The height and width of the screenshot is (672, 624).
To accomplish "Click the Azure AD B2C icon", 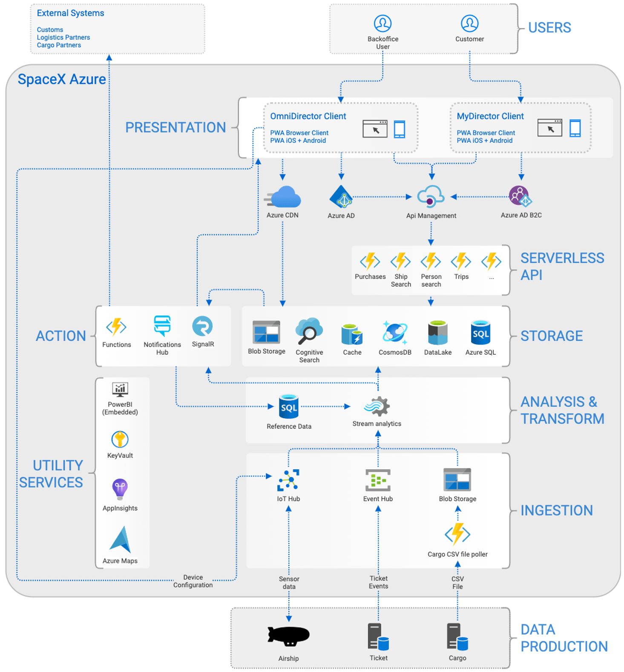I will coord(520,196).
